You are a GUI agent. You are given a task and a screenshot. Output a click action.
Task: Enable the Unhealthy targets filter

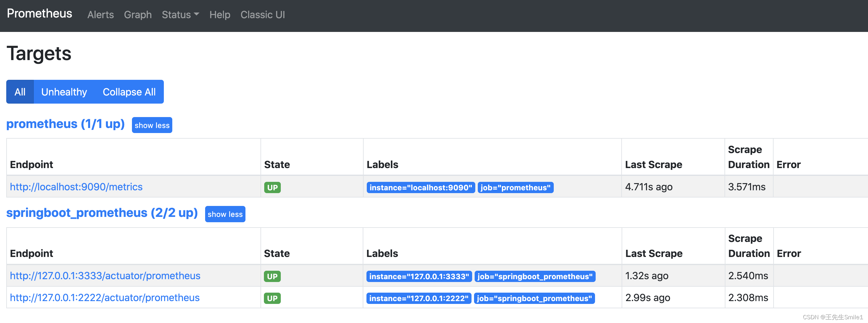tap(64, 91)
